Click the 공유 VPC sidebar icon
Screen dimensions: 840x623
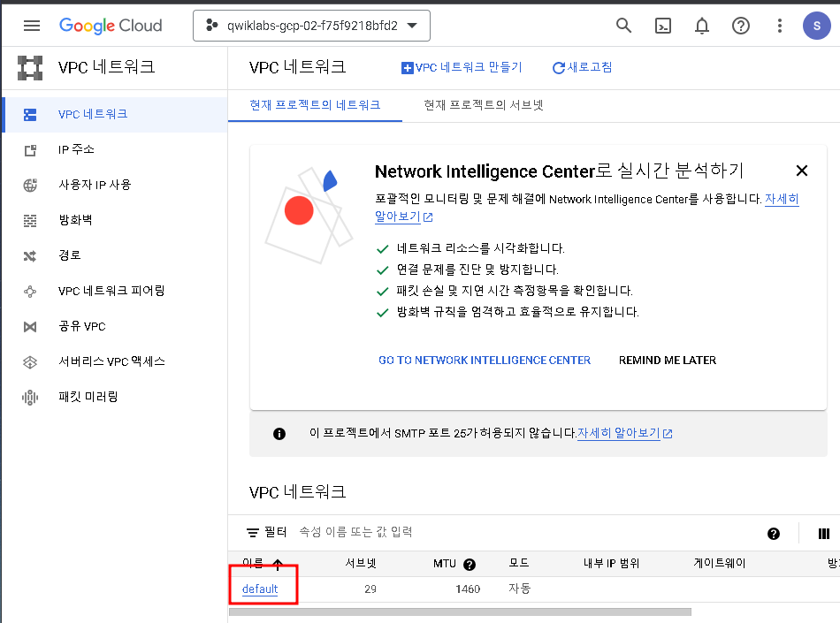[30, 327]
